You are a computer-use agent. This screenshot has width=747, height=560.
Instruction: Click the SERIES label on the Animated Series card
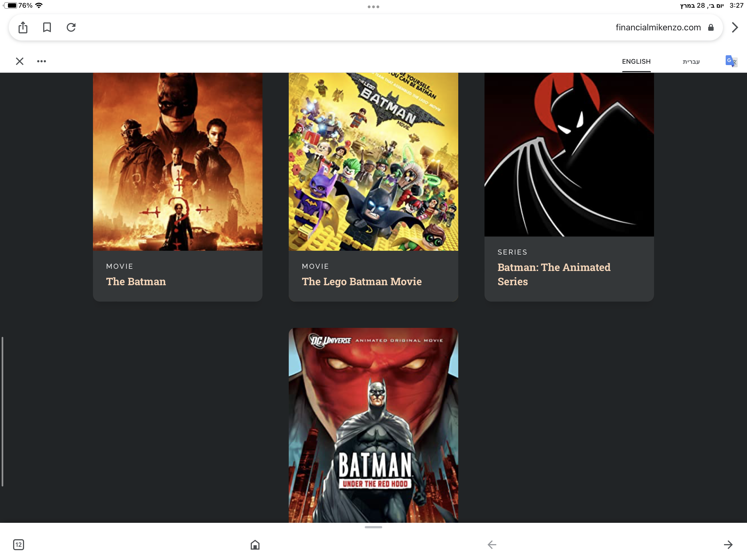(x=512, y=252)
